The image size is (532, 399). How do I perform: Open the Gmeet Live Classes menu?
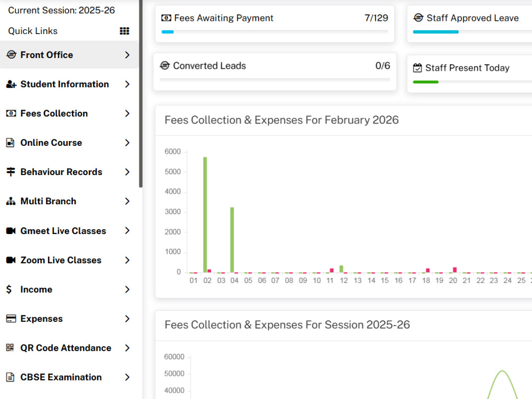coord(69,231)
